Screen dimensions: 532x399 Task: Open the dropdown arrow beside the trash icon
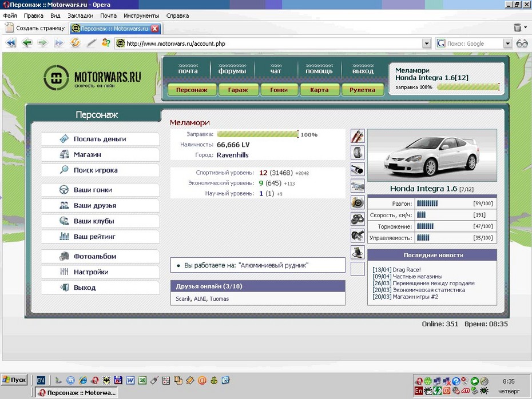pyautogui.click(x=525, y=27)
